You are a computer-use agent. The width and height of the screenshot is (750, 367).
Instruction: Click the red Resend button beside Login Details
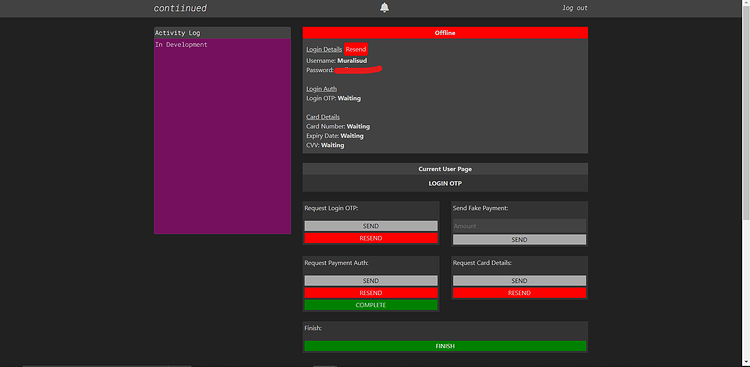click(356, 49)
